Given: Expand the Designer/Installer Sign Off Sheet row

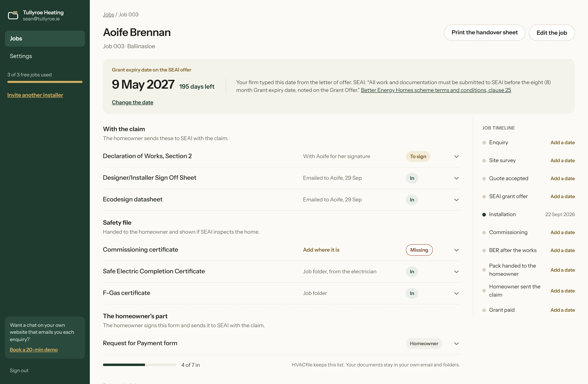Looking at the screenshot, I should (456, 178).
